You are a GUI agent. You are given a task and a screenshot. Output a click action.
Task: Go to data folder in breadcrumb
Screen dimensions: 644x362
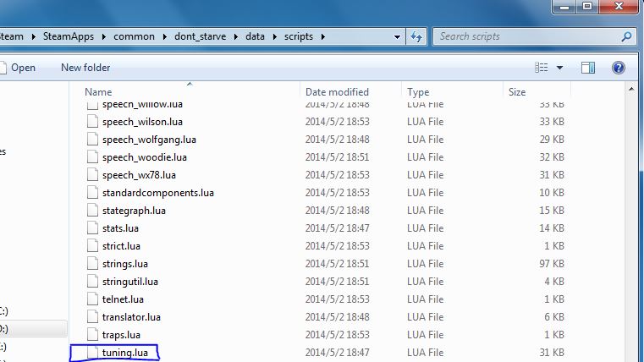pos(255,36)
